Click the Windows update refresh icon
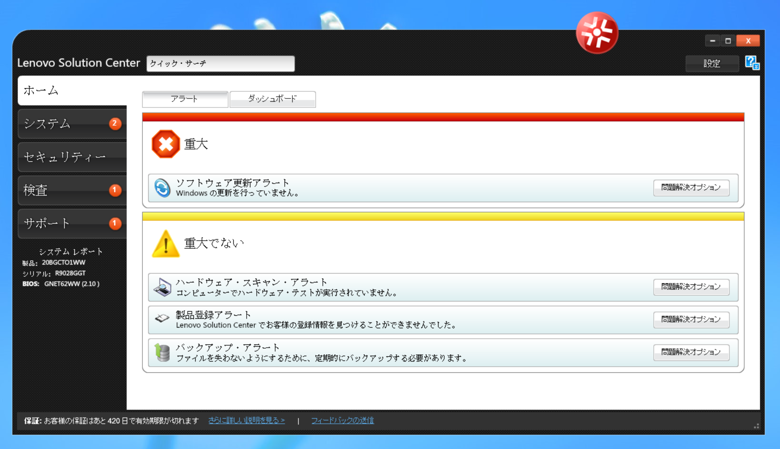This screenshot has width=780, height=449. coord(162,188)
